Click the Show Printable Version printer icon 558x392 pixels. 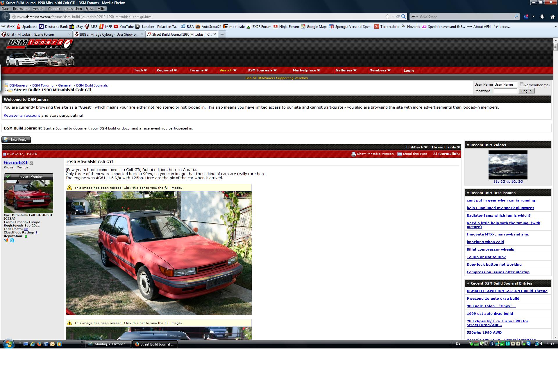tap(353, 154)
